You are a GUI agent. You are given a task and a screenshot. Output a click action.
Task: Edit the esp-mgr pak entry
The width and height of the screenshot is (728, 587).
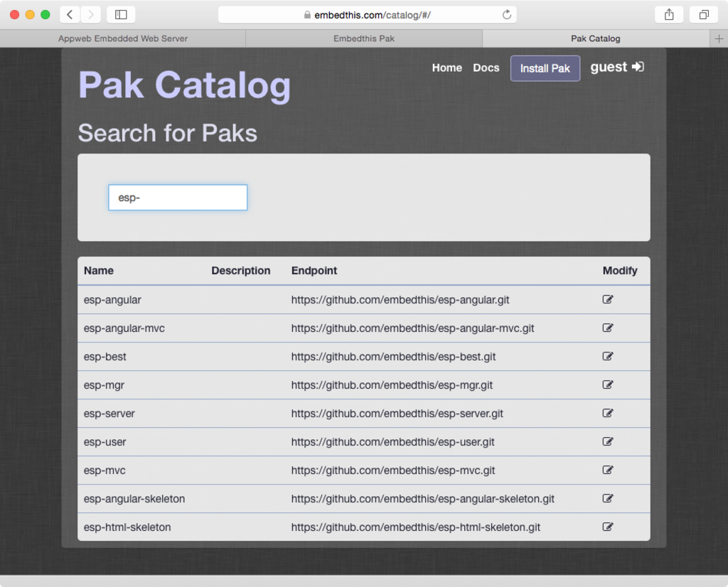pos(608,384)
